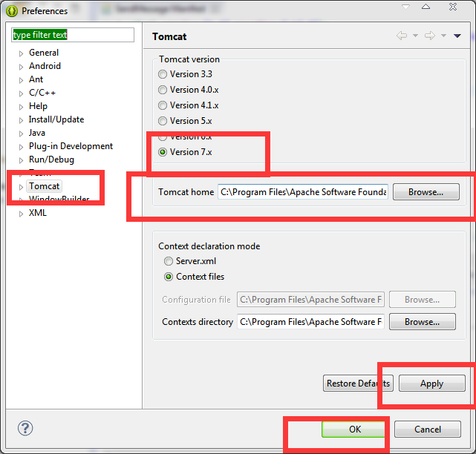476x454 pixels.
Task: Expand the Ant tree node
Action: 21,80
